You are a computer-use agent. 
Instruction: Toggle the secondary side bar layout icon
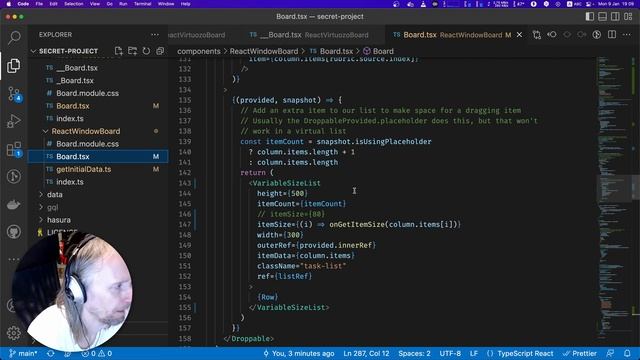tap(615, 17)
